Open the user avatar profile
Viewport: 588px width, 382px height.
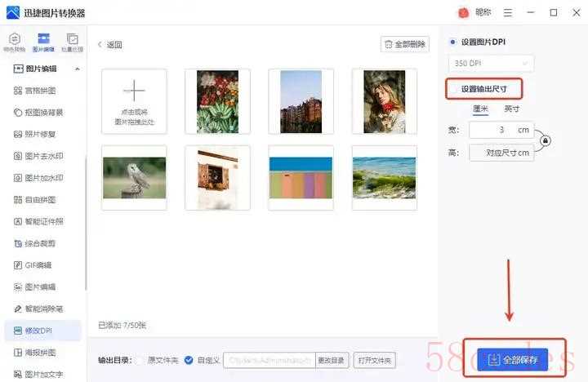point(464,13)
